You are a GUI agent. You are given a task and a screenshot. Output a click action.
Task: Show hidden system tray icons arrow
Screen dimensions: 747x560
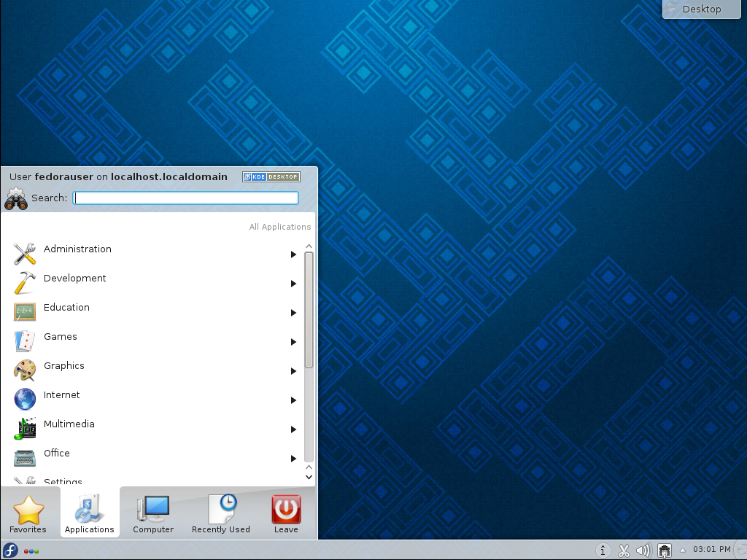pyautogui.click(x=682, y=551)
